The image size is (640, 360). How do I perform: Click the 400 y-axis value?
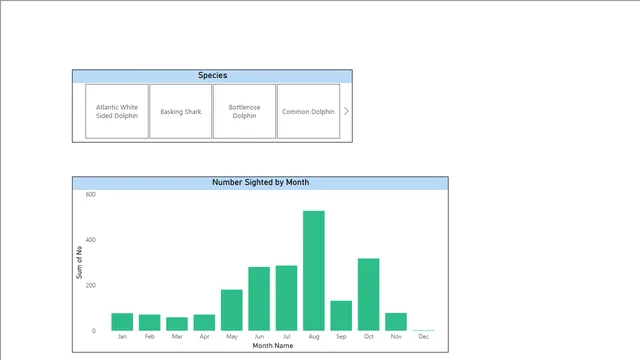91,240
